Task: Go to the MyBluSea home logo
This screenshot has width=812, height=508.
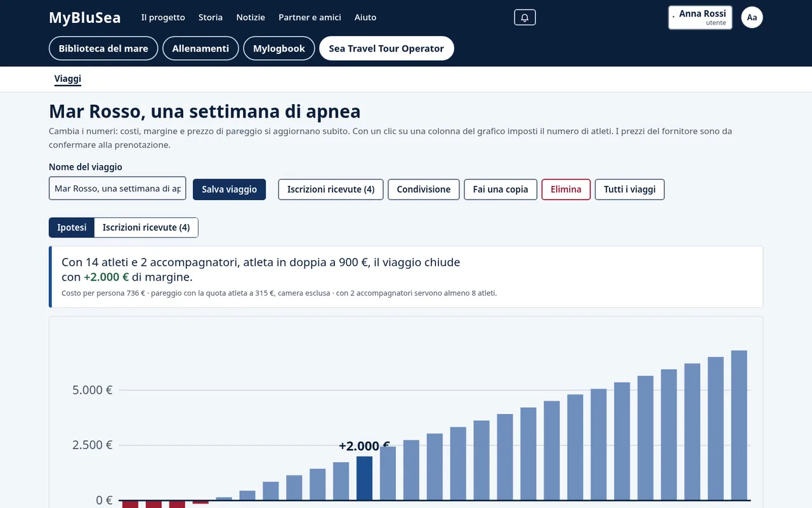Action: (x=84, y=17)
